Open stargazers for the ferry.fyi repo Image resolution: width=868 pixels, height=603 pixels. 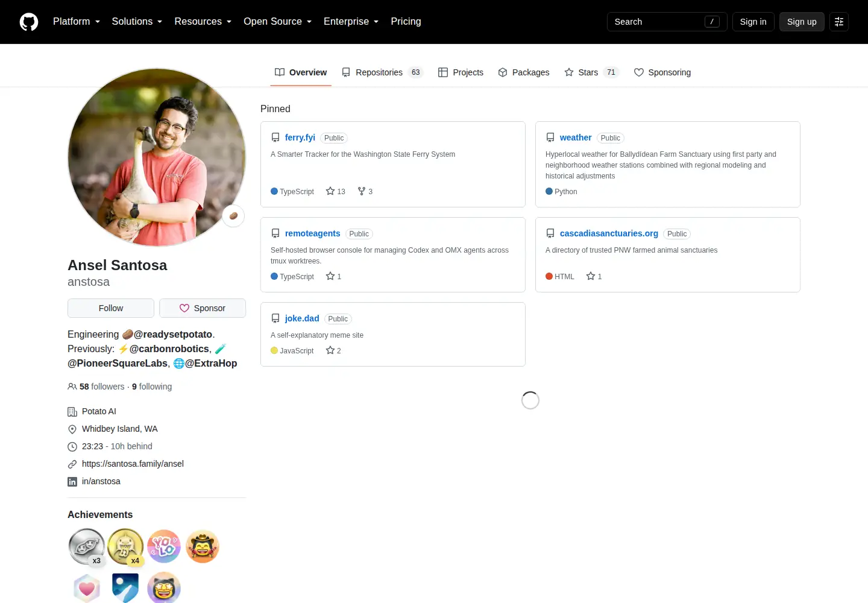[x=336, y=191]
